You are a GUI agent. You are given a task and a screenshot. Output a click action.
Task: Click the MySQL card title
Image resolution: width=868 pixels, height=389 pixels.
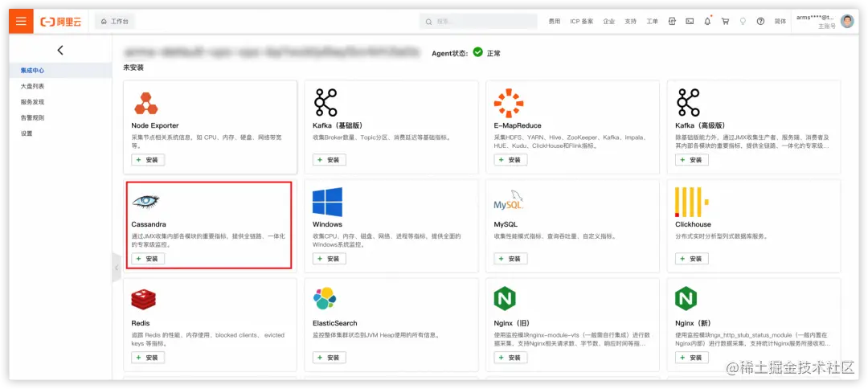pos(506,224)
